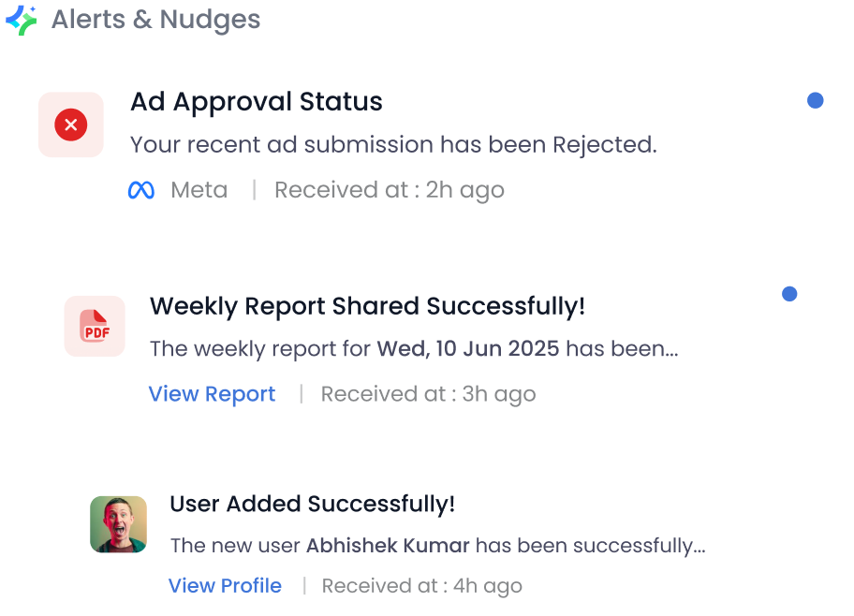This screenshot has width=854, height=616.
Task: Select the Alerts & Nudges heading
Action: pos(155,20)
